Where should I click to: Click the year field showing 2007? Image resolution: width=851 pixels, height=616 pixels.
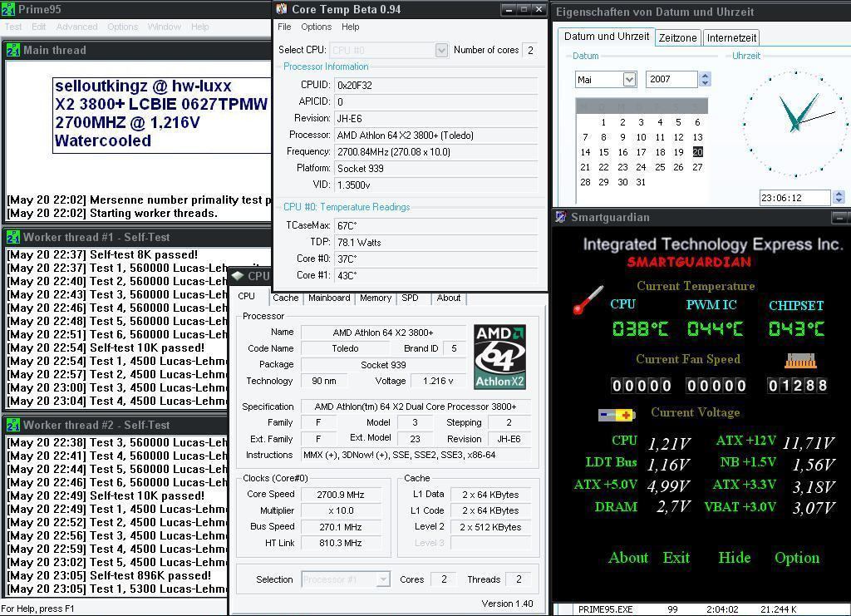tap(671, 79)
